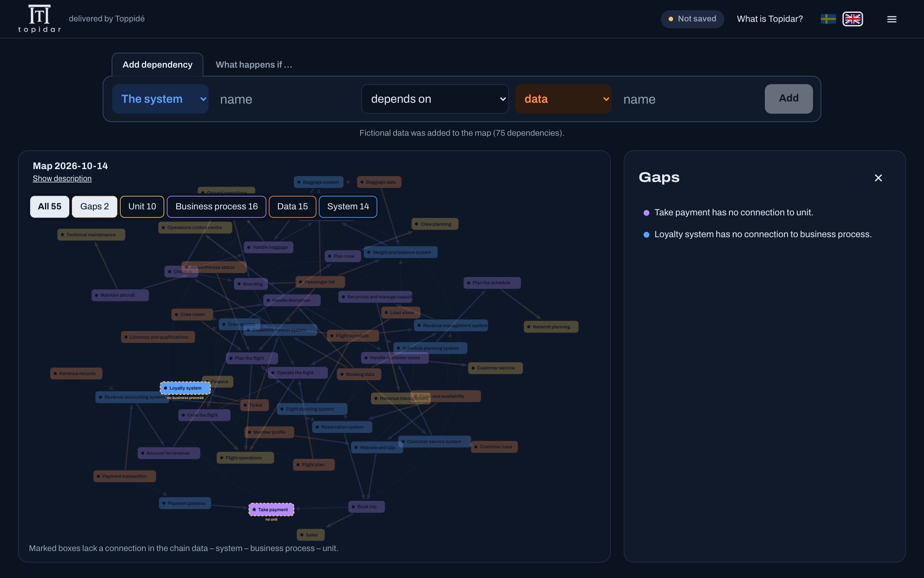Select the Flight plan node
This screenshot has width=924, height=578.
click(x=314, y=465)
